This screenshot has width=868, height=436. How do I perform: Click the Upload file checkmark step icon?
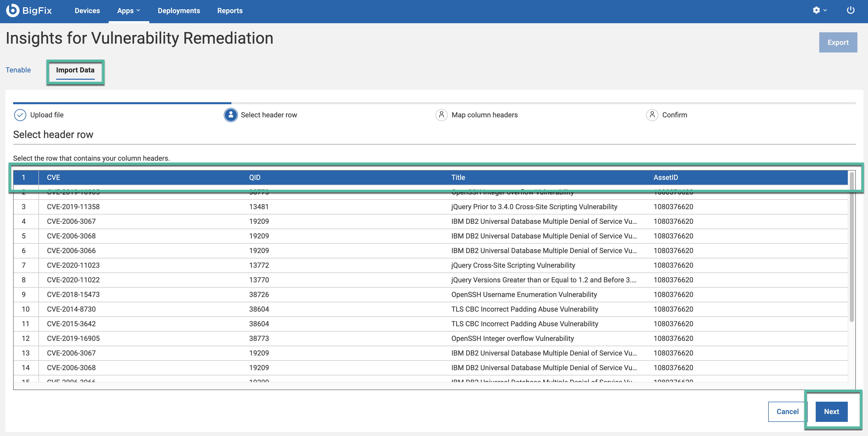click(x=20, y=115)
